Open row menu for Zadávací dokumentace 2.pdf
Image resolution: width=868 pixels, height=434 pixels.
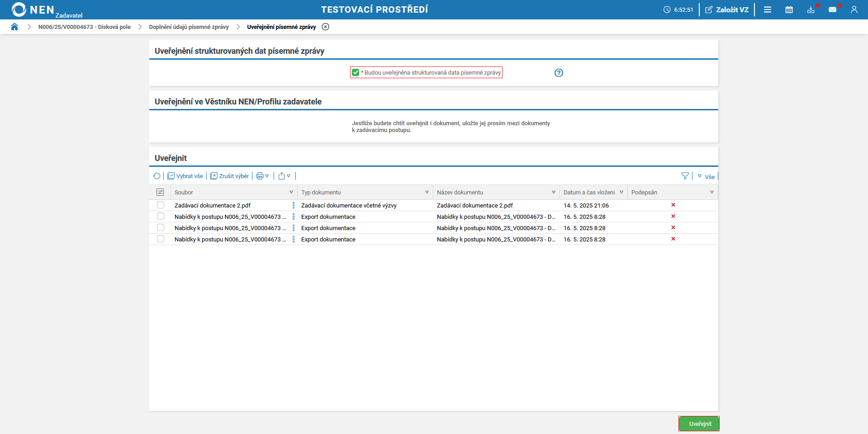click(x=294, y=205)
